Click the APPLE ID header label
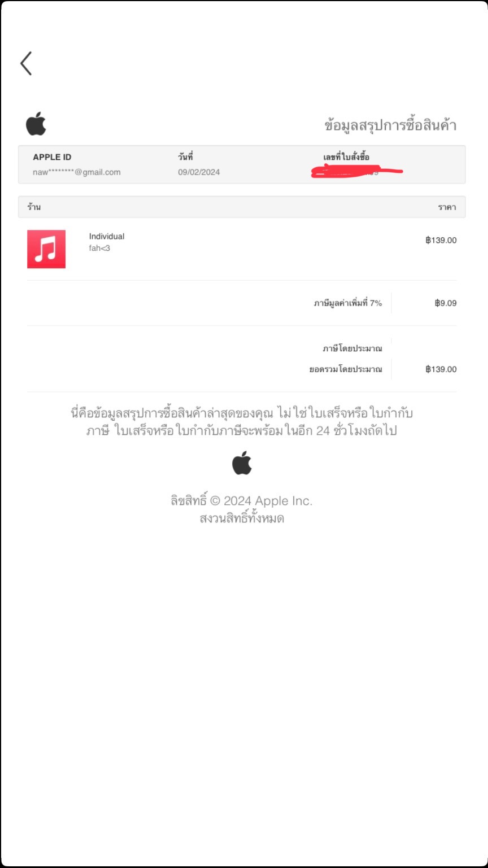Image resolution: width=488 pixels, height=868 pixels. click(x=52, y=157)
